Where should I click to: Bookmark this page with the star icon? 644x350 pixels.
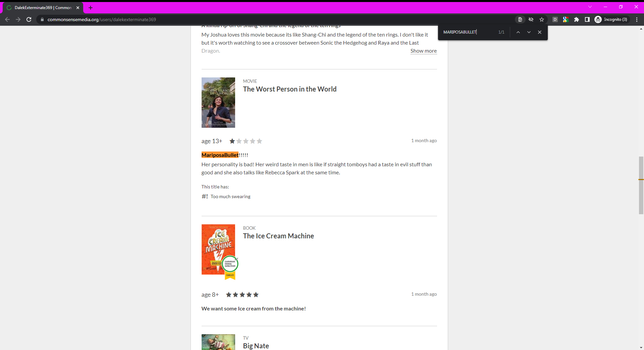coord(542,19)
